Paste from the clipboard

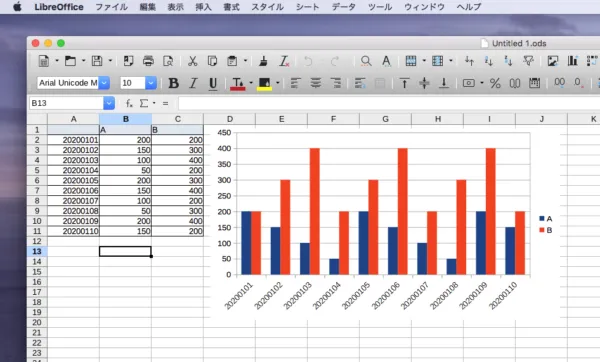pos(232,61)
